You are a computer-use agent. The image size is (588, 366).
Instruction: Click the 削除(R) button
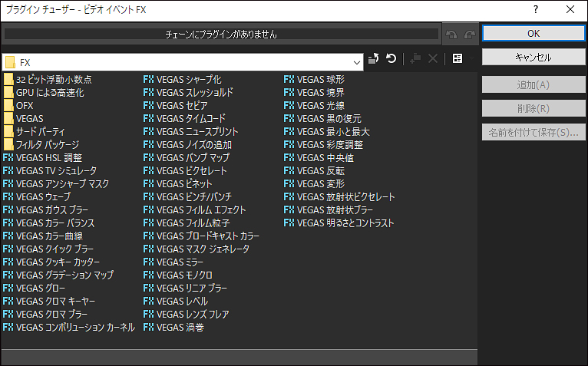pyautogui.click(x=533, y=109)
